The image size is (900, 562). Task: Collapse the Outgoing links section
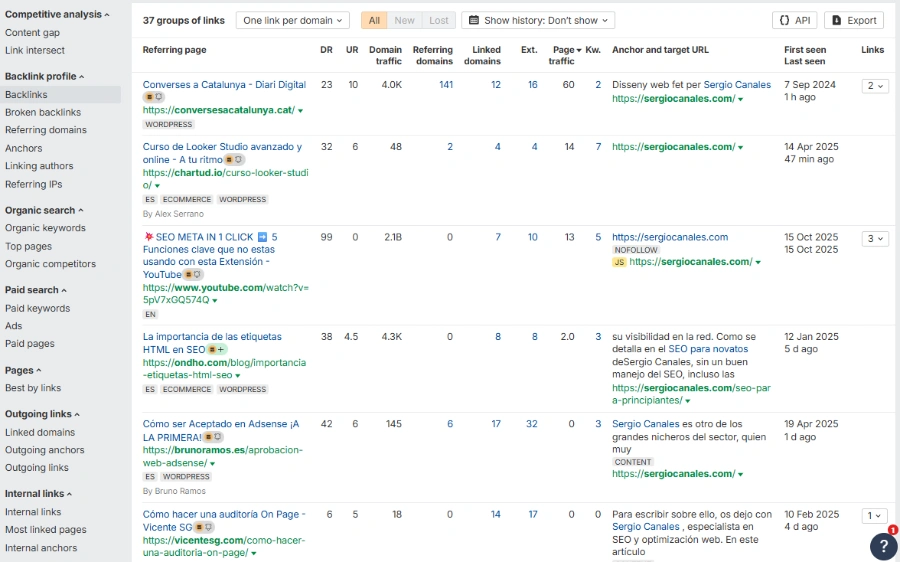(x=42, y=414)
